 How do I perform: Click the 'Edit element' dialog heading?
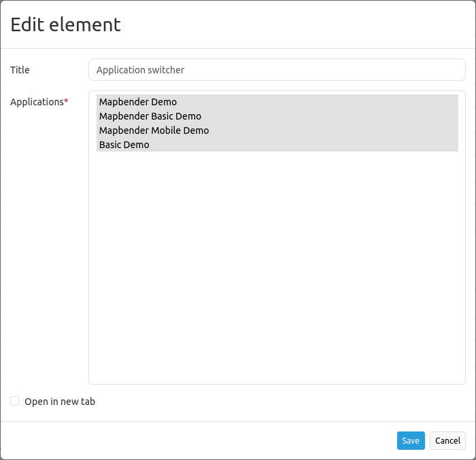tap(66, 24)
